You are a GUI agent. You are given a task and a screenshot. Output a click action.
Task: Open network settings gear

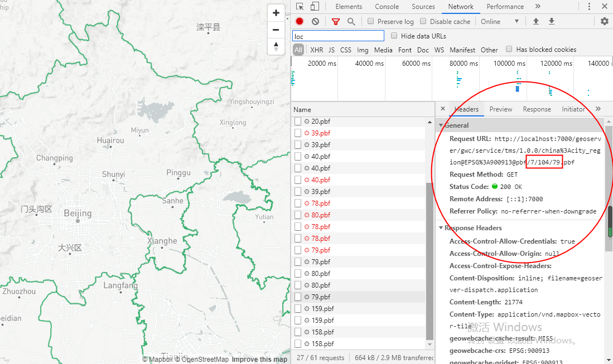point(605,22)
